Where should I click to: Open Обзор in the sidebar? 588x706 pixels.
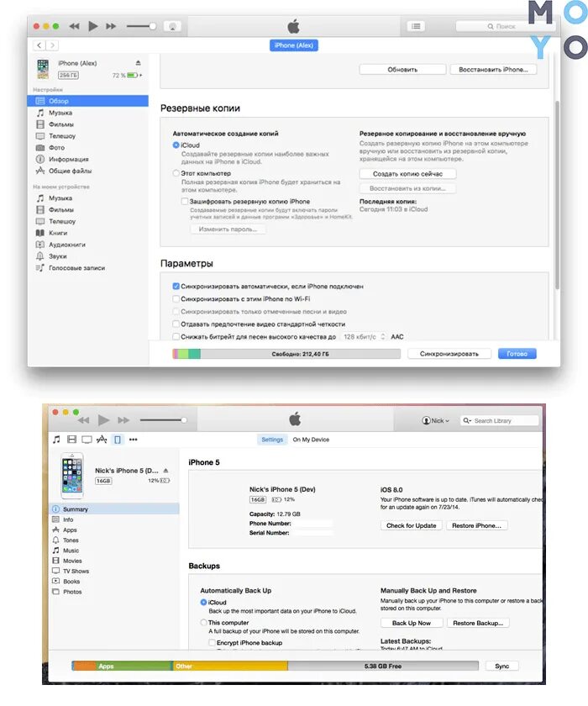pyautogui.click(x=87, y=101)
